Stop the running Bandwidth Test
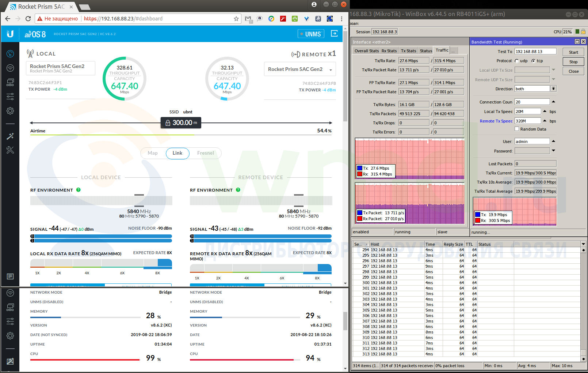The image size is (588, 373). click(573, 62)
